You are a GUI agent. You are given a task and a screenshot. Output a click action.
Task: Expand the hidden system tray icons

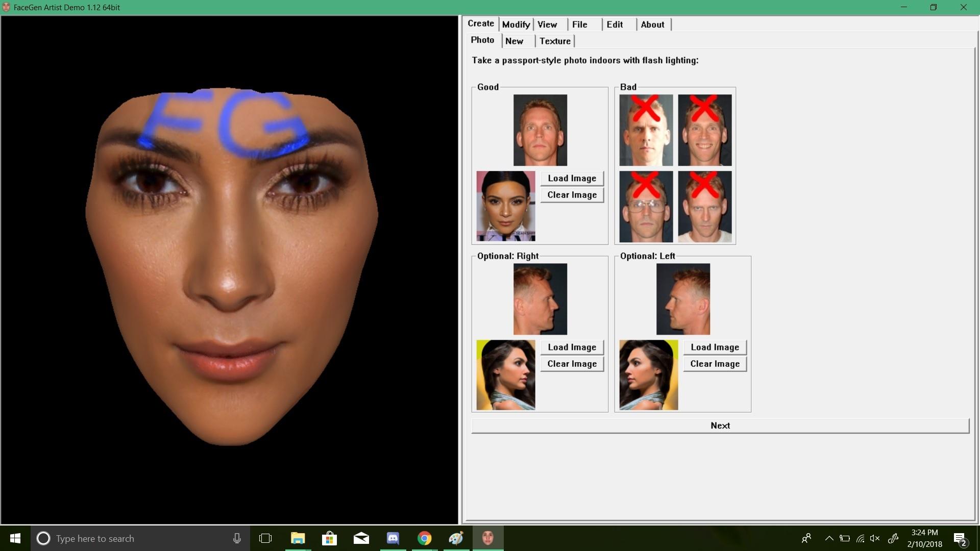coord(829,538)
